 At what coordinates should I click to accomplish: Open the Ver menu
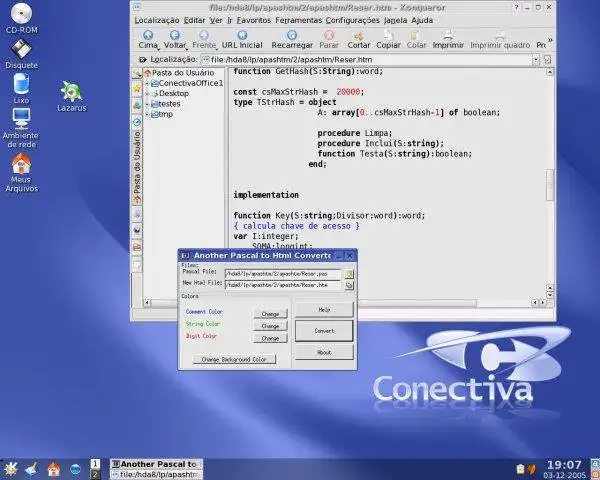pos(216,20)
